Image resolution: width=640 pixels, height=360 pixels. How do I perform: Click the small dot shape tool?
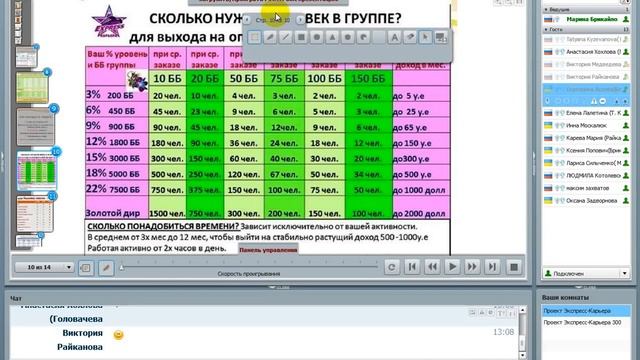(347, 38)
